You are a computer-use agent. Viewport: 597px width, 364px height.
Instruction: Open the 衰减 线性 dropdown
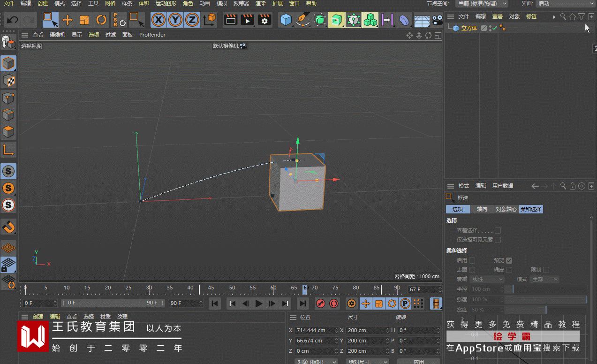[487, 279]
